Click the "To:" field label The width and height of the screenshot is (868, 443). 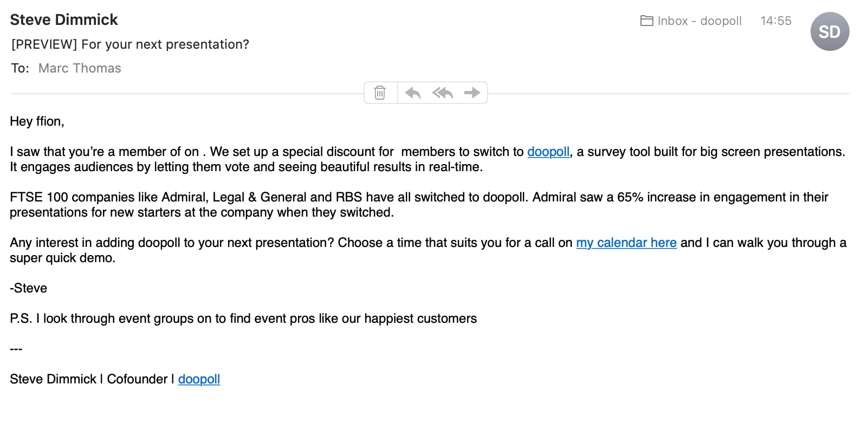pyautogui.click(x=20, y=68)
